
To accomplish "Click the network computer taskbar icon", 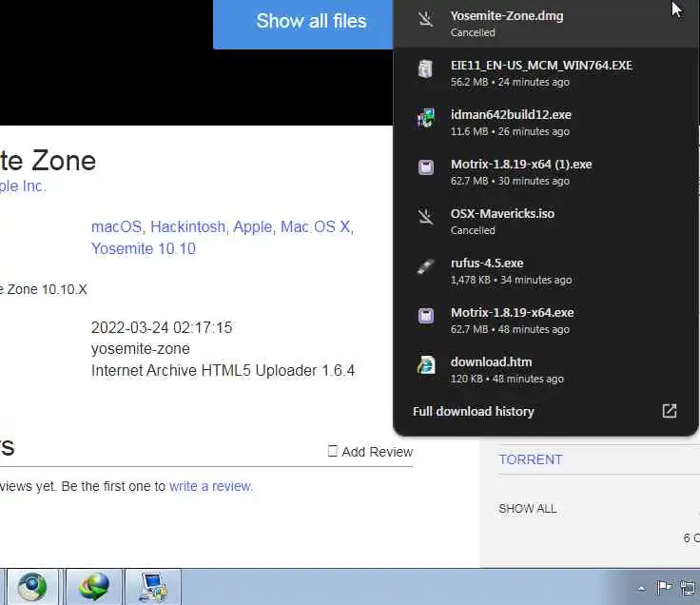I will coord(153,586).
